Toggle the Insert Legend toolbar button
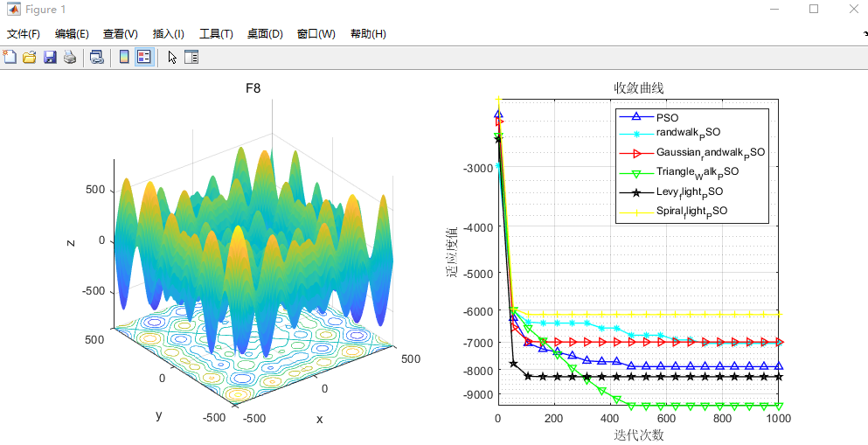Screen dimensions: 868x445 [x=144, y=57]
